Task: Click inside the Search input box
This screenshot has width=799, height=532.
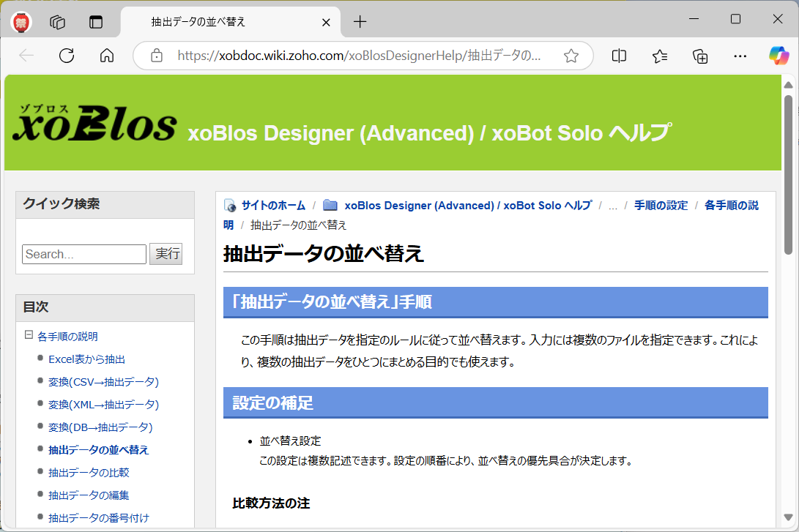Action: [83, 254]
